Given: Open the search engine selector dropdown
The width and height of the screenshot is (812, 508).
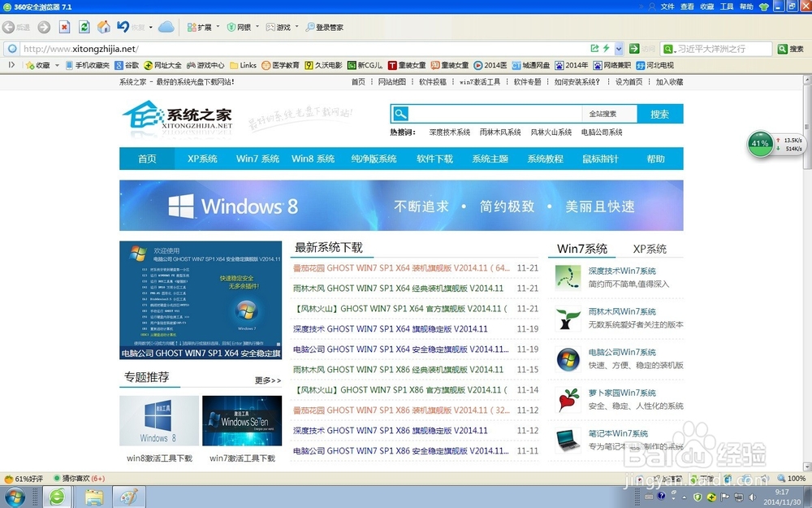Looking at the screenshot, I should click(668, 49).
